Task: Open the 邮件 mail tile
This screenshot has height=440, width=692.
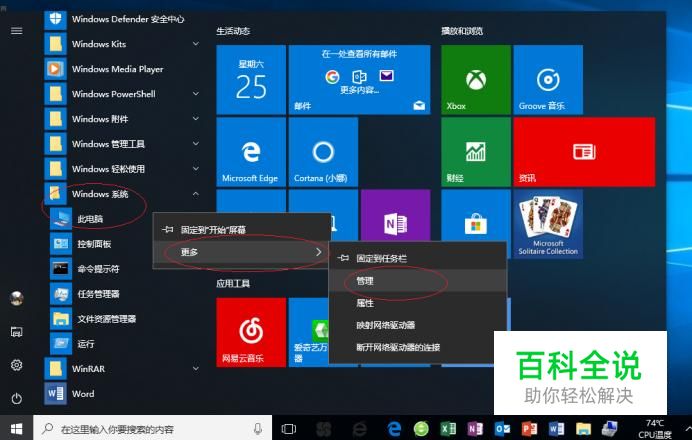Action: (359, 79)
